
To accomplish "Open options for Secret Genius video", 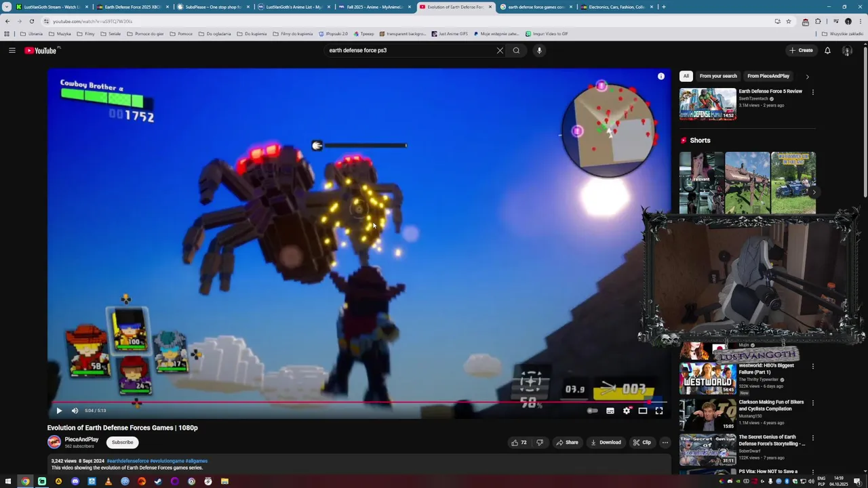I will pyautogui.click(x=812, y=438).
